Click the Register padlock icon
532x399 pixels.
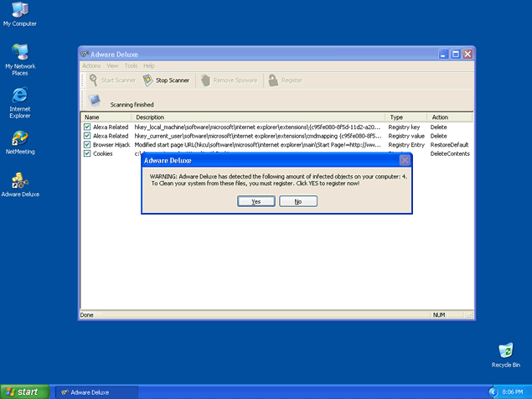pos(272,80)
